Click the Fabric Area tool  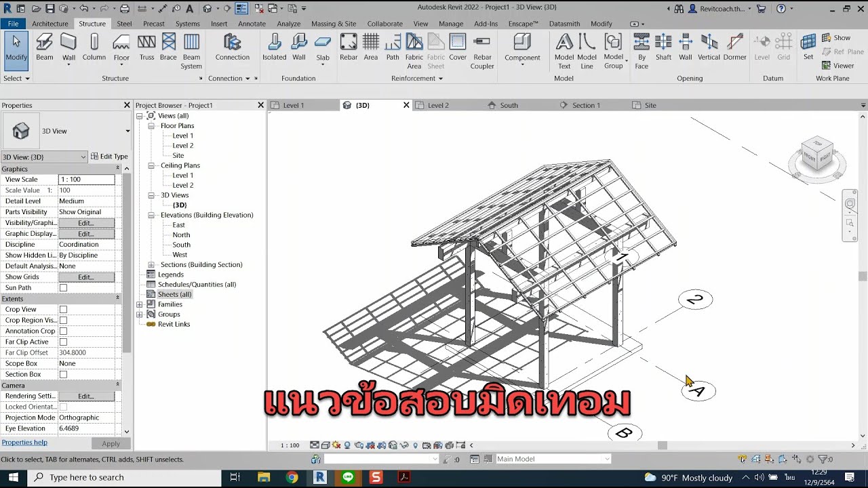(414, 52)
